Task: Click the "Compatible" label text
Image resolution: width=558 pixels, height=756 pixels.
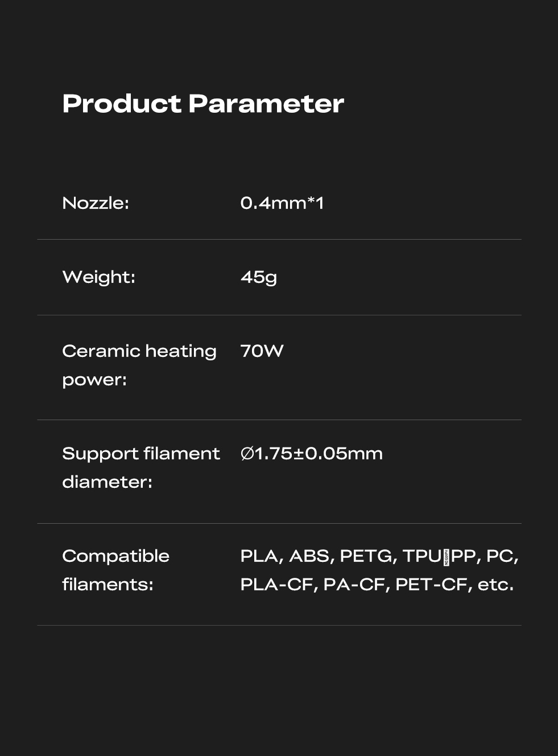Action: coord(115,556)
